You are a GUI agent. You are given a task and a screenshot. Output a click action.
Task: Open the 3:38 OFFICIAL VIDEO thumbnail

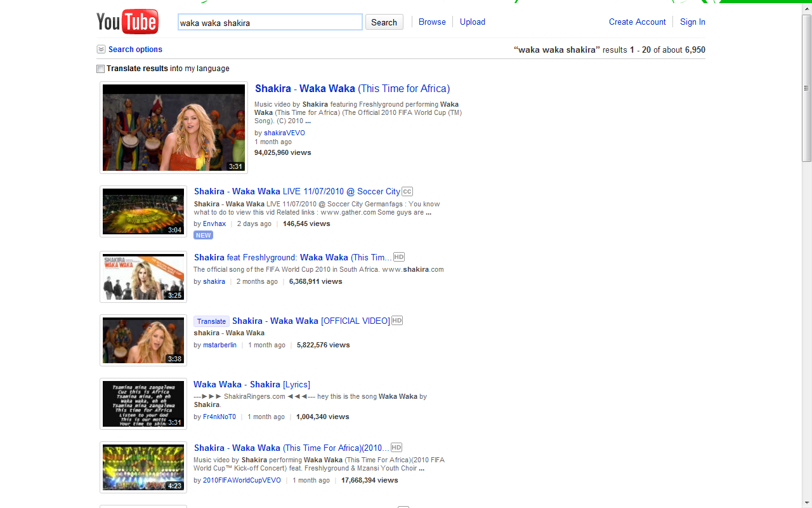tap(143, 340)
